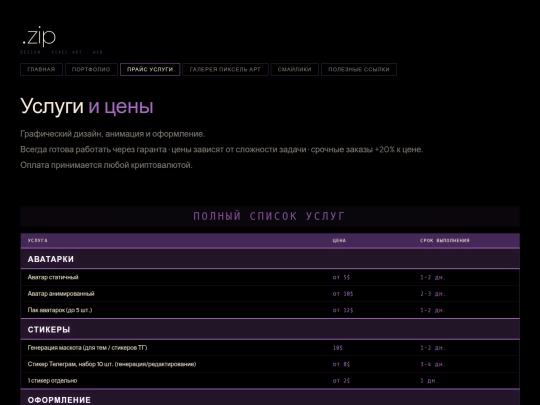This screenshot has width=540, height=405.
Task: Select the 'Аватар анимированный' row
Action: tap(270, 294)
